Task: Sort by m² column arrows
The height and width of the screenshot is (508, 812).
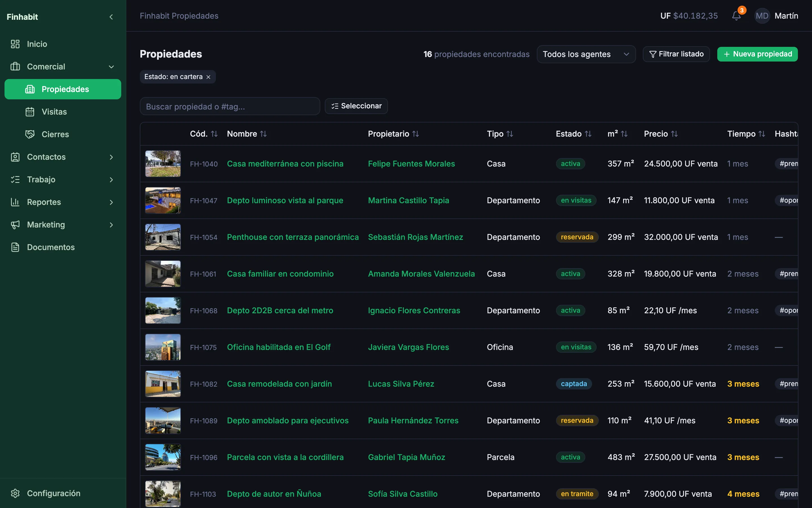Action: coord(625,134)
